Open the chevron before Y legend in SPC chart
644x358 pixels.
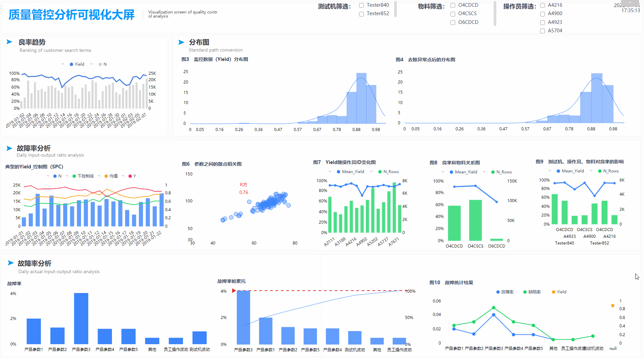(x=123, y=176)
